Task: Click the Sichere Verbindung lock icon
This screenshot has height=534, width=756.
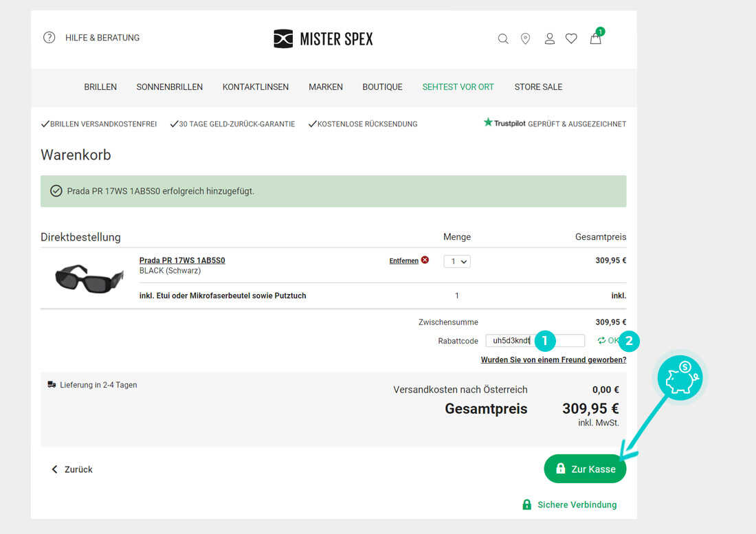Action: point(527,504)
